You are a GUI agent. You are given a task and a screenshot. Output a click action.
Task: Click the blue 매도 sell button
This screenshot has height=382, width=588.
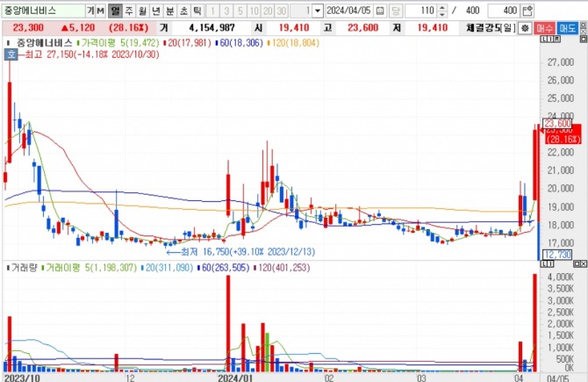567,28
